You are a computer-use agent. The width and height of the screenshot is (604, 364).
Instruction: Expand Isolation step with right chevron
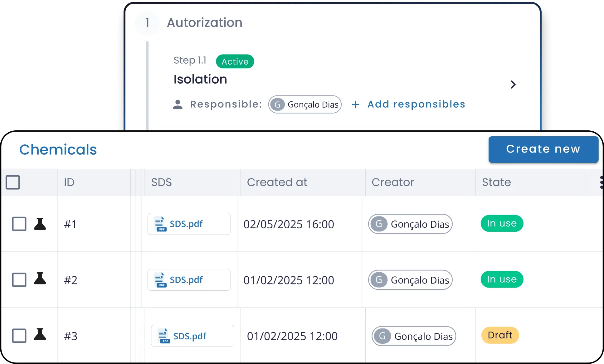(513, 85)
